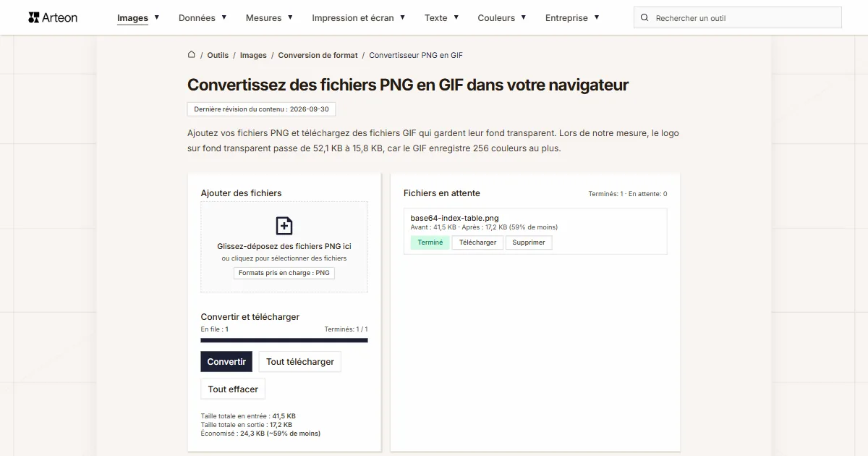Click the Fichiers en attente heading
This screenshot has width=868, height=456.
tap(442, 193)
